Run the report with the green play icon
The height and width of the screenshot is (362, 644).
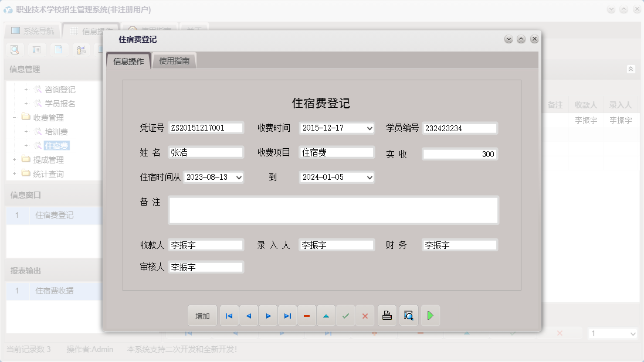tap(430, 316)
